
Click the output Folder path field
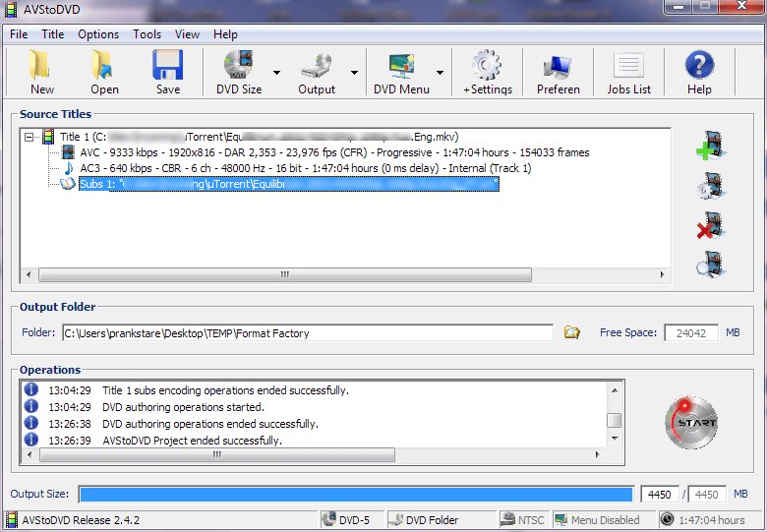[308, 333]
